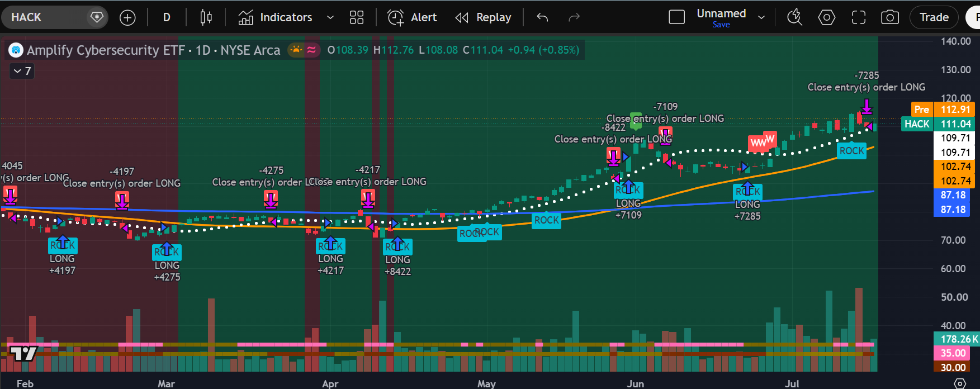
Task: Collapse the indicator legend showing 7
Action: point(22,71)
